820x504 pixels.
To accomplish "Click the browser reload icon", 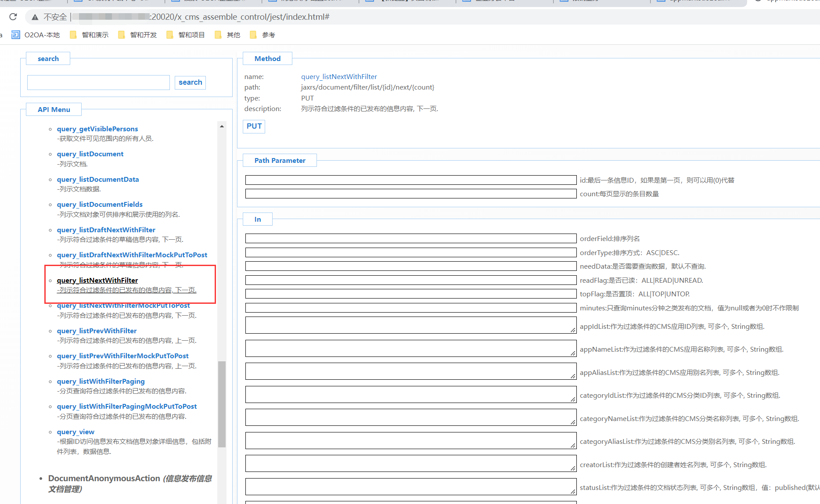I will click(13, 17).
